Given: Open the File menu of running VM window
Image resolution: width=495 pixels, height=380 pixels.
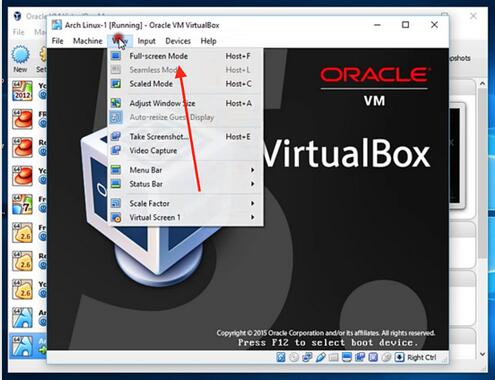Looking at the screenshot, I should [x=57, y=41].
